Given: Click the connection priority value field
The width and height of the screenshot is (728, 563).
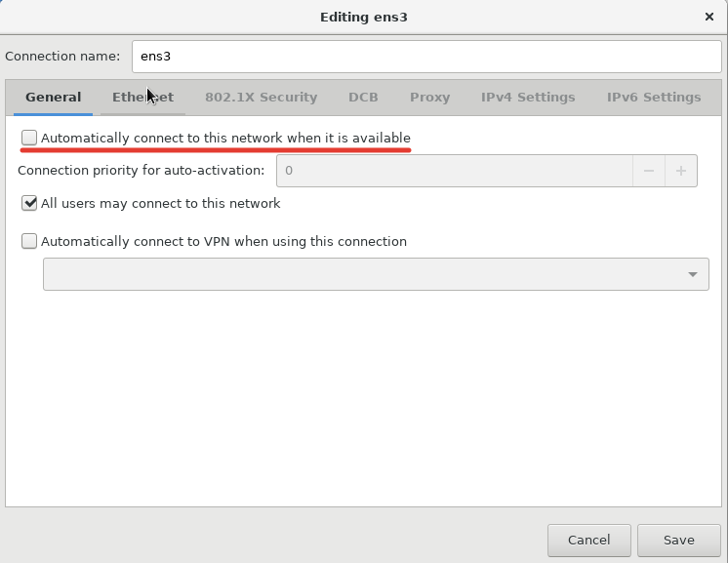Looking at the screenshot, I should pos(454,171).
